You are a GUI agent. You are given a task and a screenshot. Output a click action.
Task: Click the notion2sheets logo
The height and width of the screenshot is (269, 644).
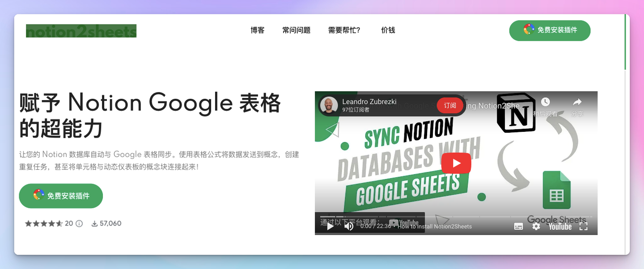click(x=81, y=30)
